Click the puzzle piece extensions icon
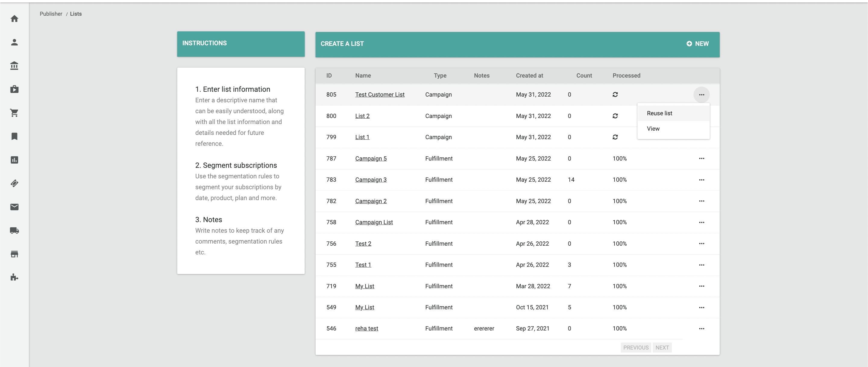The height and width of the screenshot is (367, 868). [14, 277]
